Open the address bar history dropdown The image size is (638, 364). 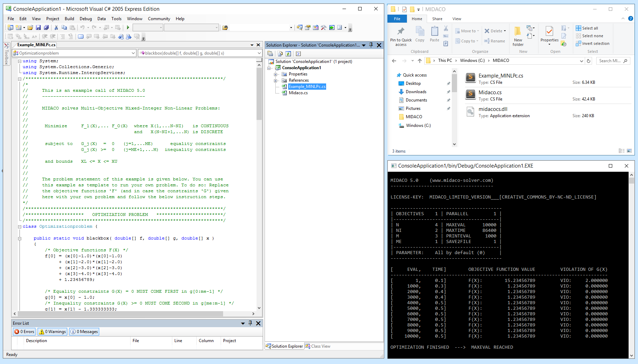581,61
